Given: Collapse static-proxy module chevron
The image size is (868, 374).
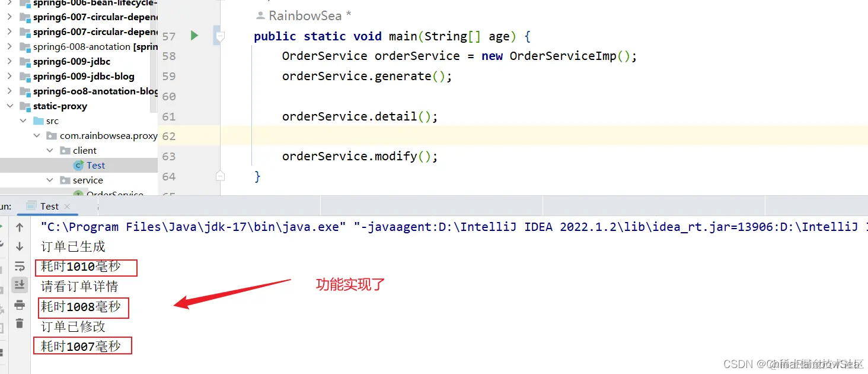Looking at the screenshot, I should 9,106.
